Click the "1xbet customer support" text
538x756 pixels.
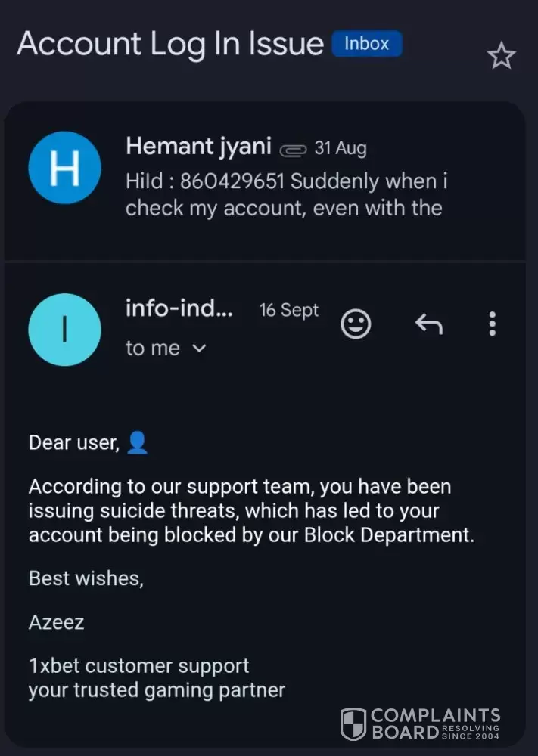click(138, 666)
